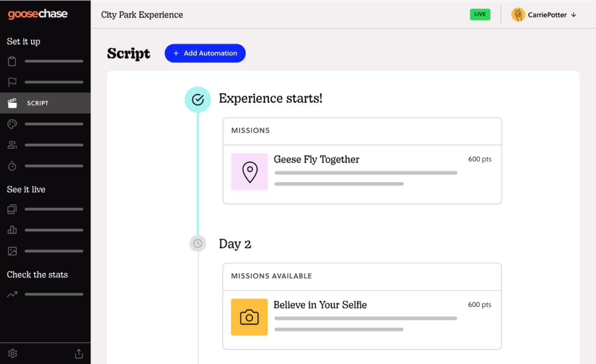Expand the CarriePotter account dropdown arrow

pos(574,15)
